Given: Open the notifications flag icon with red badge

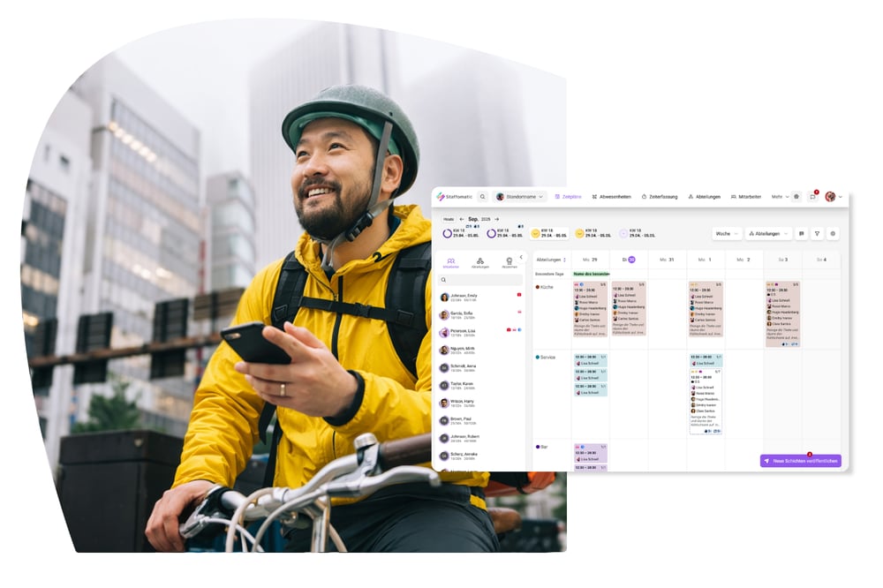Looking at the screenshot, I should click(x=812, y=197).
